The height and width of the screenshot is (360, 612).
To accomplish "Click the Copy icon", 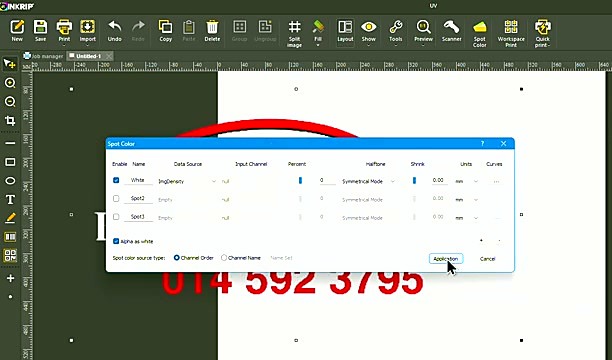I will (x=165, y=30).
